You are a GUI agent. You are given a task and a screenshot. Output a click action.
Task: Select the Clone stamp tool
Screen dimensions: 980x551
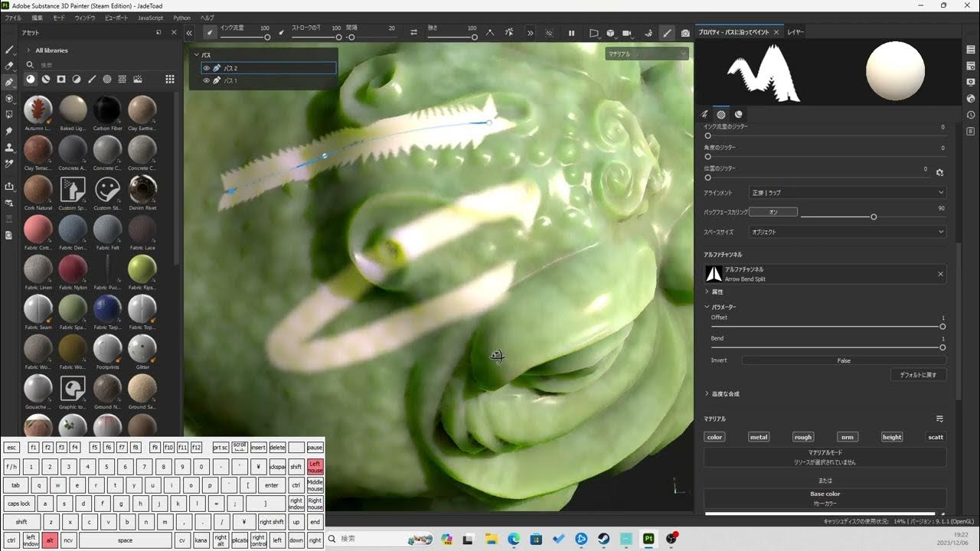click(x=9, y=147)
